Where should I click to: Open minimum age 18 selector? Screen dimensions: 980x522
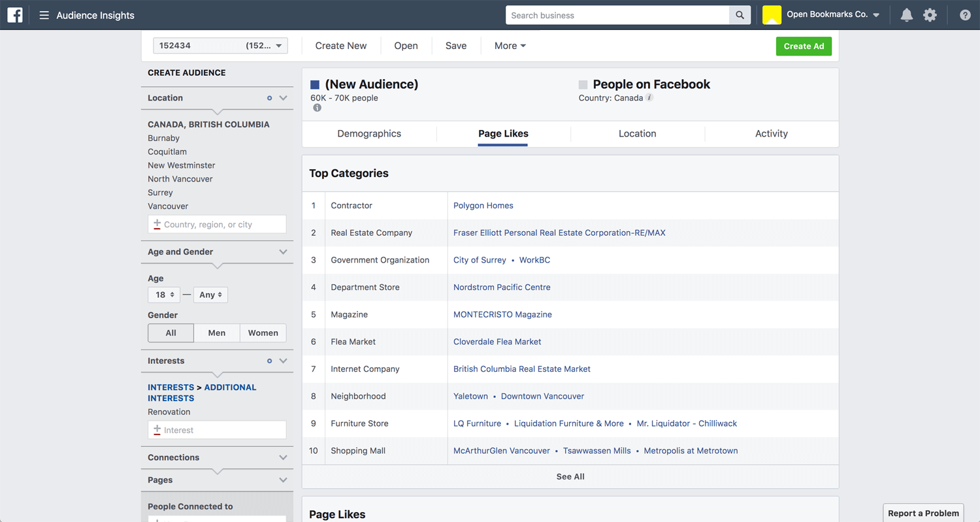[164, 295]
